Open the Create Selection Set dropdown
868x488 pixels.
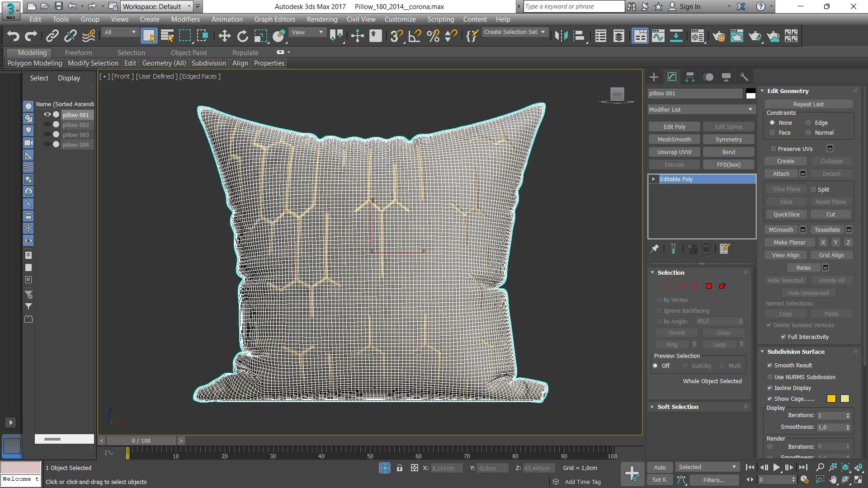click(x=515, y=32)
